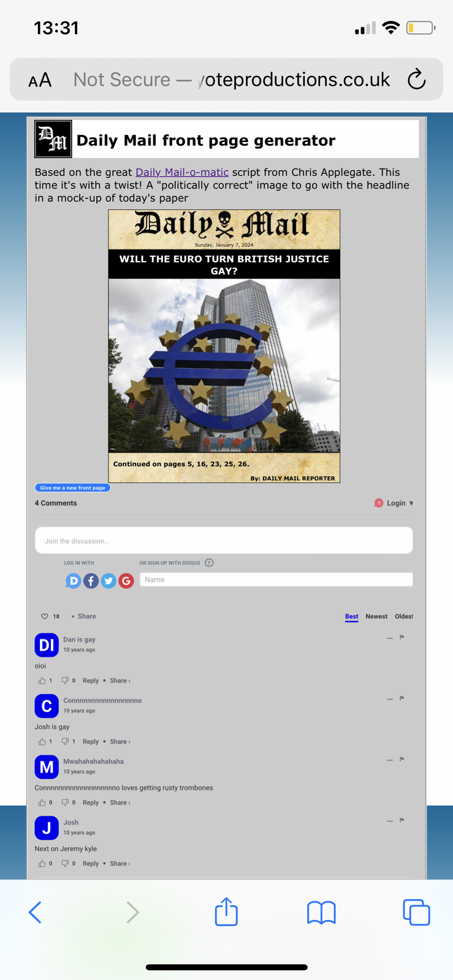The height and width of the screenshot is (980, 453).
Task: Downvote the 'oioi' comment
Action: point(65,680)
